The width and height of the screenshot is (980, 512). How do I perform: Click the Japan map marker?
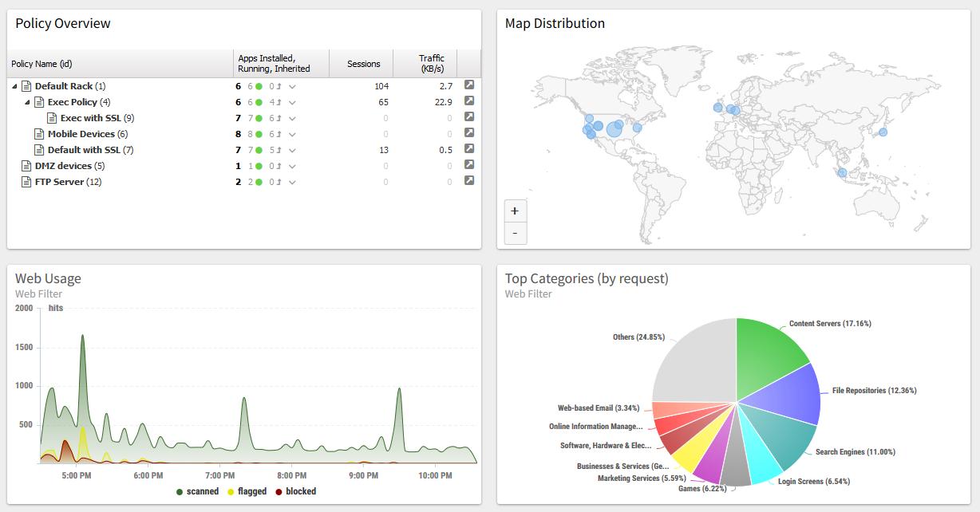pyautogui.click(x=883, y=132)
